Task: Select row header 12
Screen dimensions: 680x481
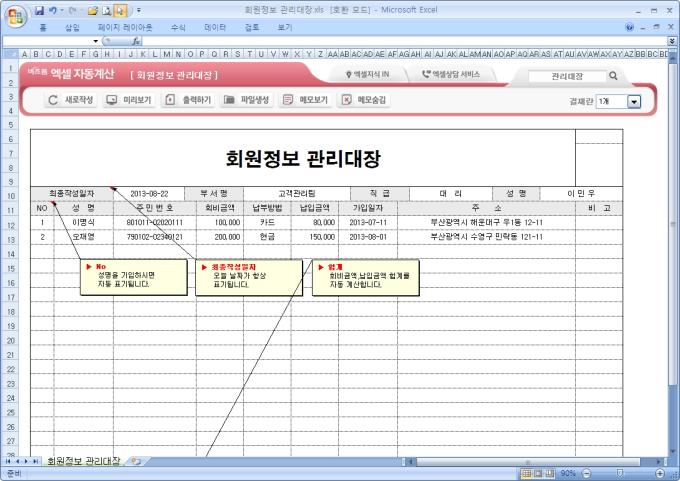Action: point(10,225)
